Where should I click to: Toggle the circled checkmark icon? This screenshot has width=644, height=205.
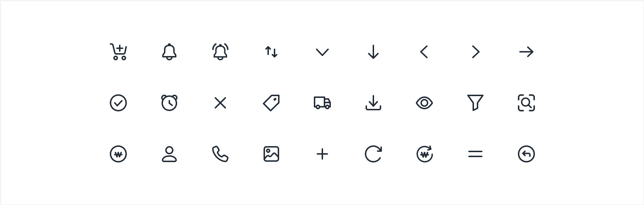[x=118, y=103]
